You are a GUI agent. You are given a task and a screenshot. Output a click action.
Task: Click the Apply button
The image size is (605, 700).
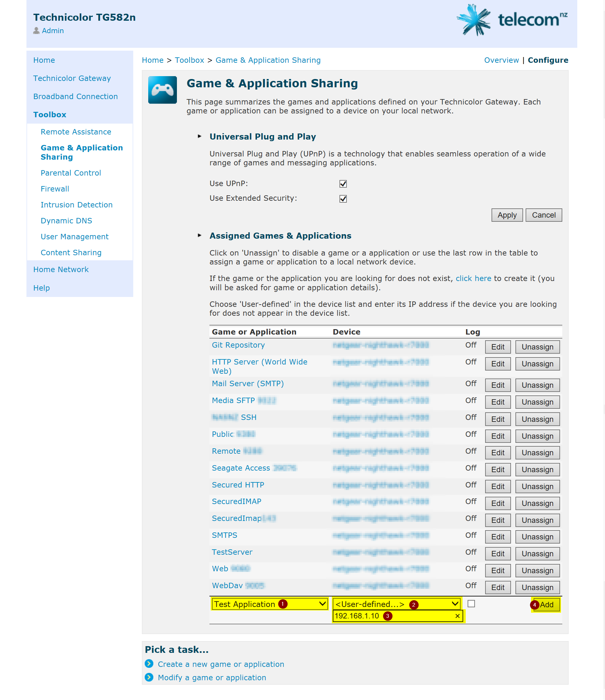click(507, 215)
